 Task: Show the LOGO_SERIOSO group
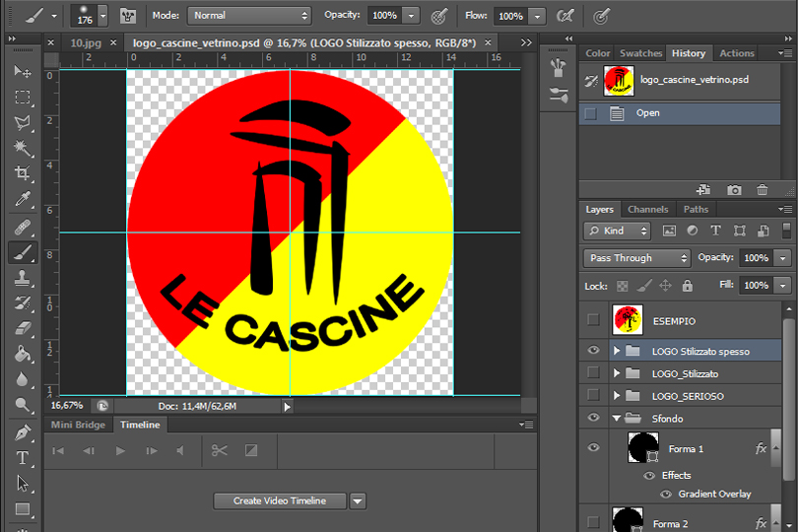click(x=593, y=395)
